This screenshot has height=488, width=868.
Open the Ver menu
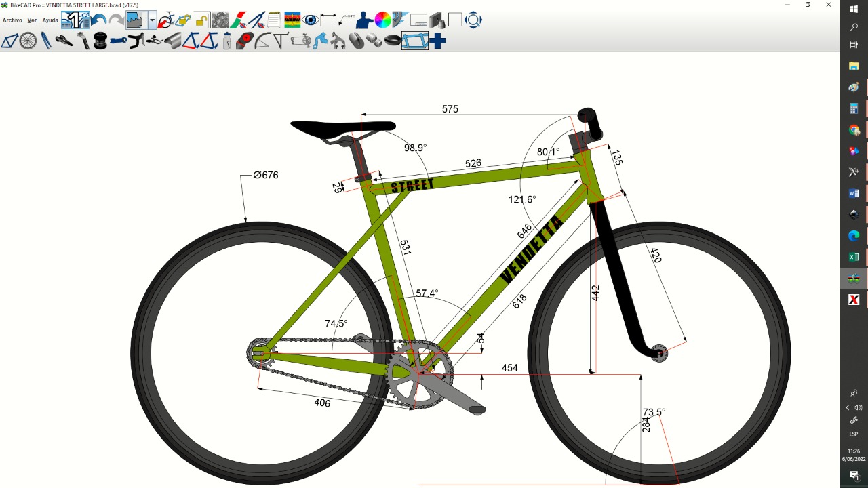31,20
